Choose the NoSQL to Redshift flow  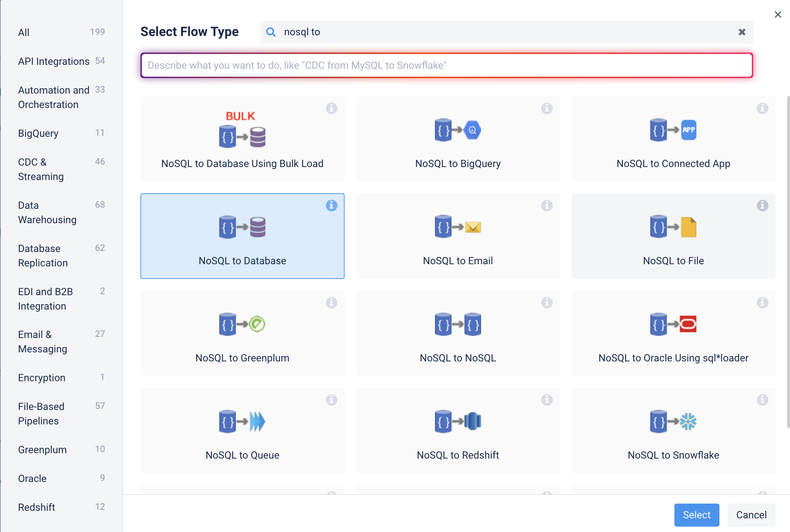click(458, 430)
